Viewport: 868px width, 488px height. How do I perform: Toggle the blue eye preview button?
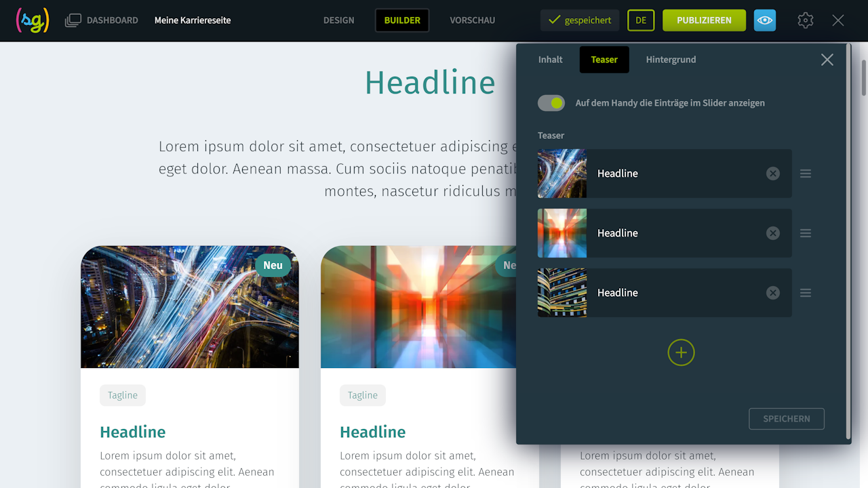coord(765,20)
